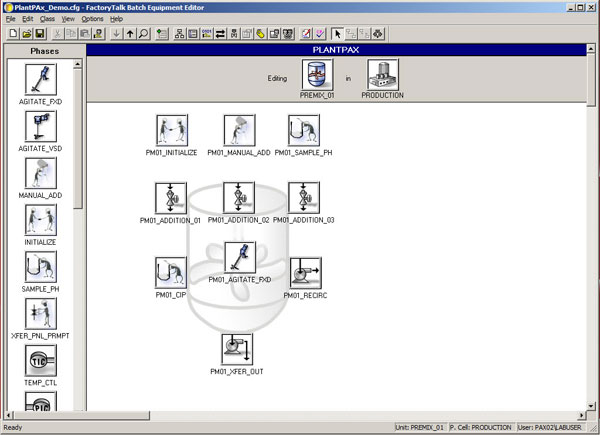The image size is (600, 435).
Task: Open the Options menu
Action: [x=92, y=19]
